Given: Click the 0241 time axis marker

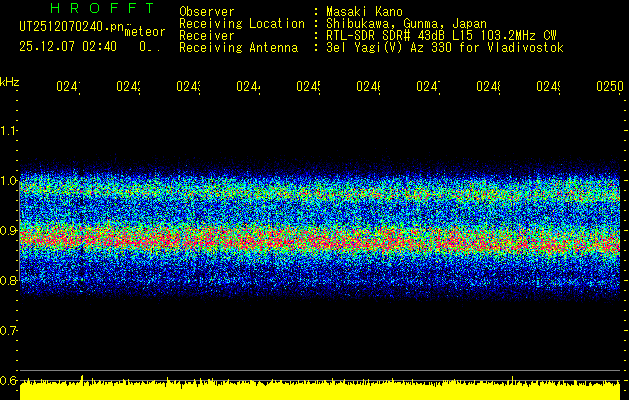Looking at the screenshot, I should 68,87.
